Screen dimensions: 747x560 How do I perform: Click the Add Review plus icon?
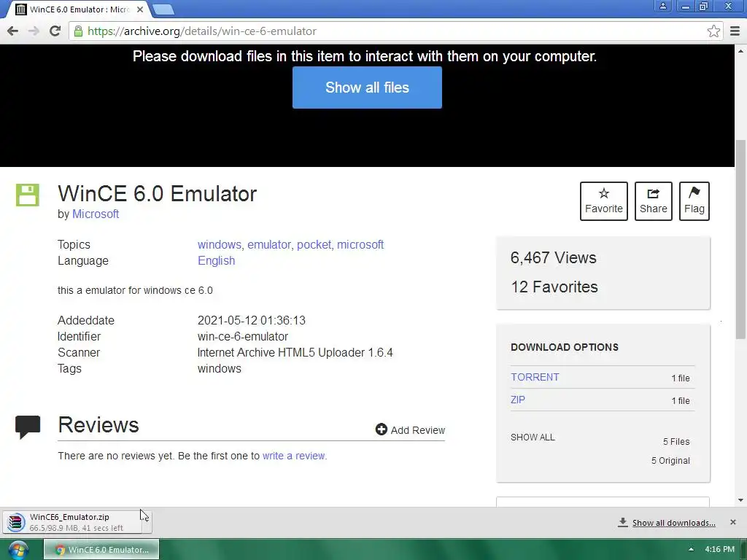[381, 429]
